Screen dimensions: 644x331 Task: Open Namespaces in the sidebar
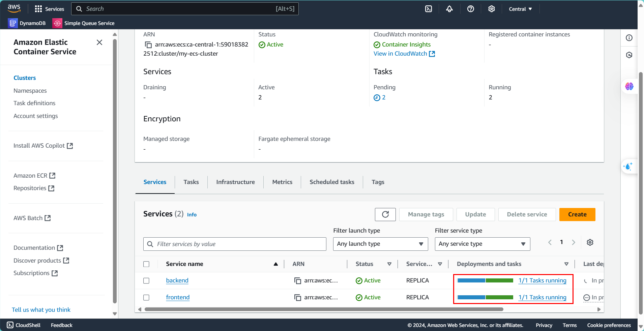30,91
